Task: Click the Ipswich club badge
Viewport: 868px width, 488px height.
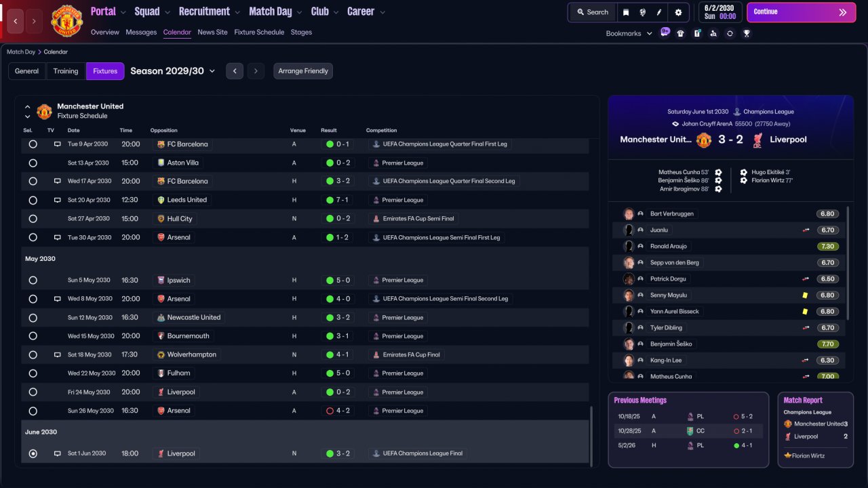Action: 161,280
